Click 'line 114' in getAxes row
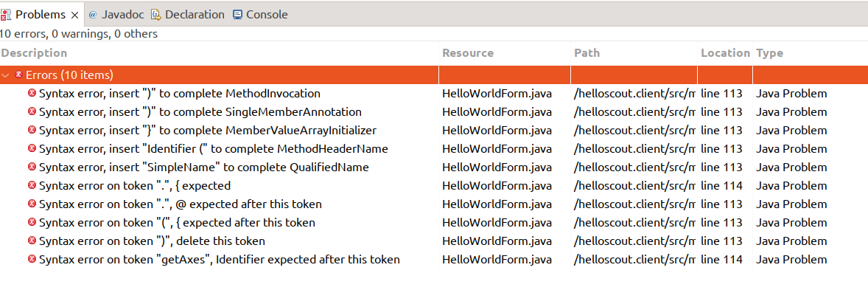The width and height of the screenshot is (868, 290). (721, 260)
